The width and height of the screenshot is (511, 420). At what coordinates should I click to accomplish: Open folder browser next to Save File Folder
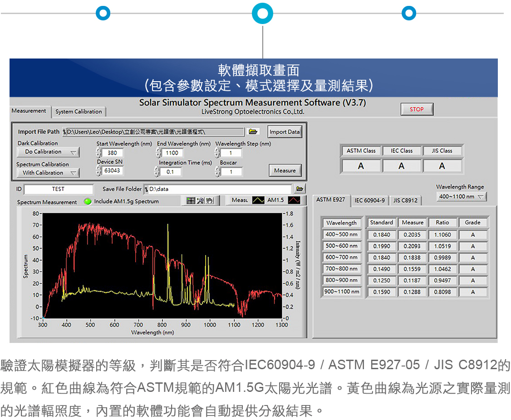(x=300, y=189)
